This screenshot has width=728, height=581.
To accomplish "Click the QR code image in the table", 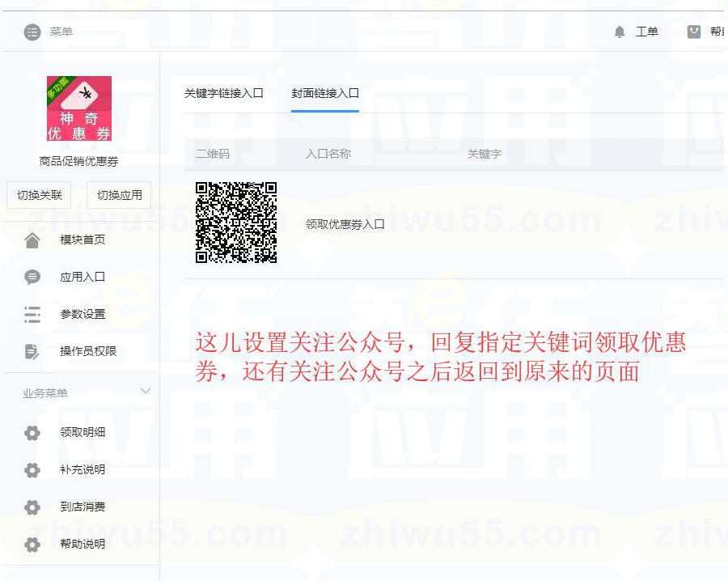I will 236,223.
